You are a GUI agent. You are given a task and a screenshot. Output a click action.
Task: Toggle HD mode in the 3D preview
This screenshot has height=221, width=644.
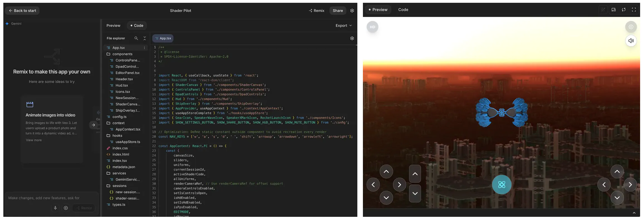tap(372, 27)
